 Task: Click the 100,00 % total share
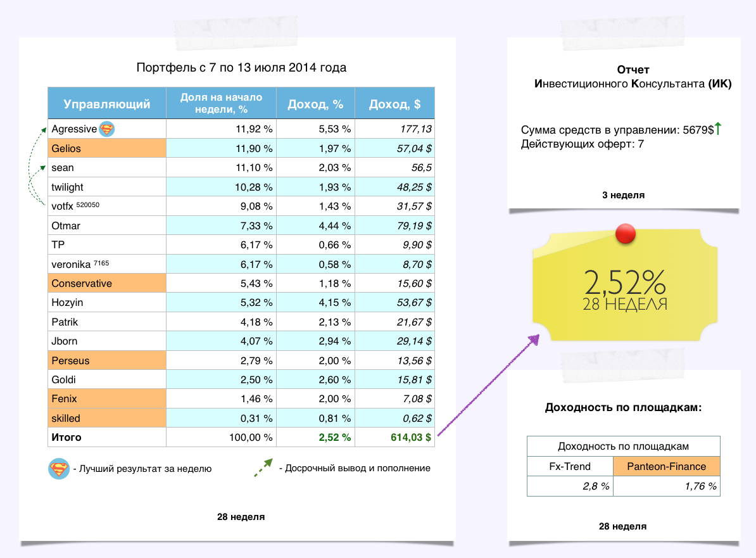[x=251, y=438]
